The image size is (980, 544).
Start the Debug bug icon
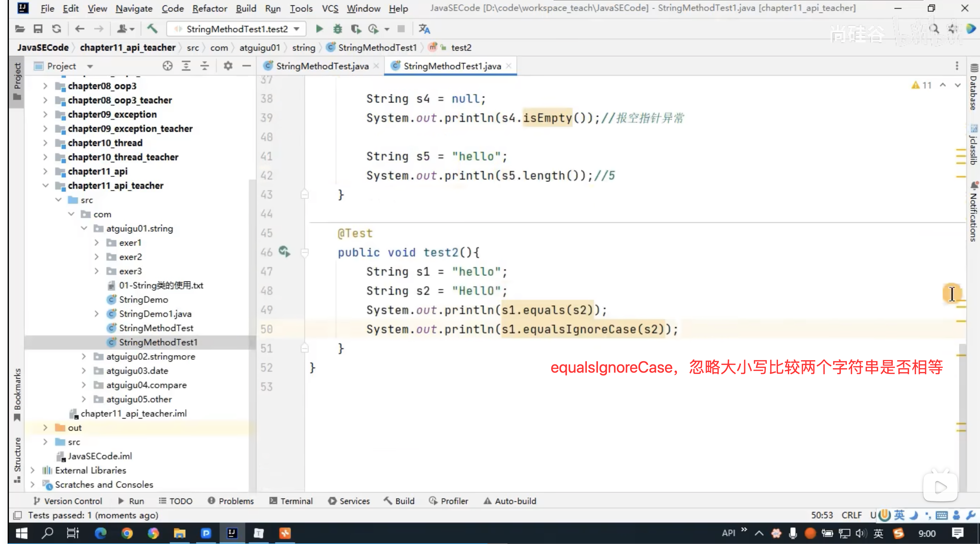(x=337, y=29)
